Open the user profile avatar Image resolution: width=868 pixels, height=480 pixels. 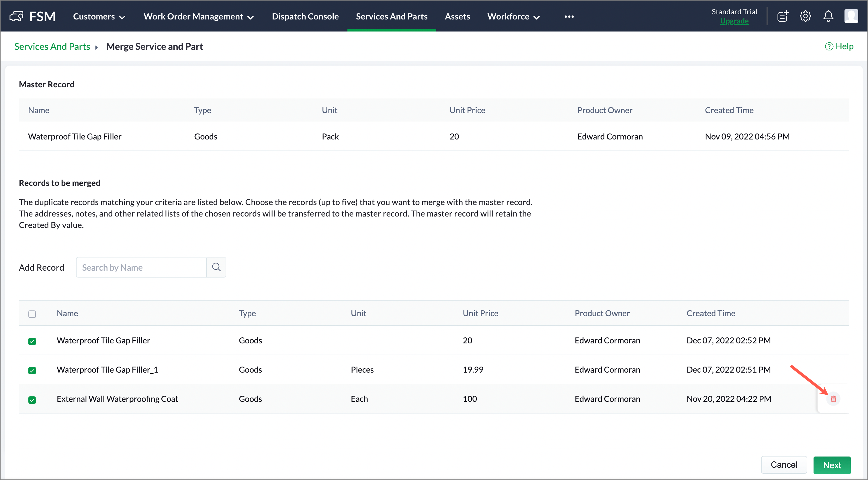[x=851, y=16]
